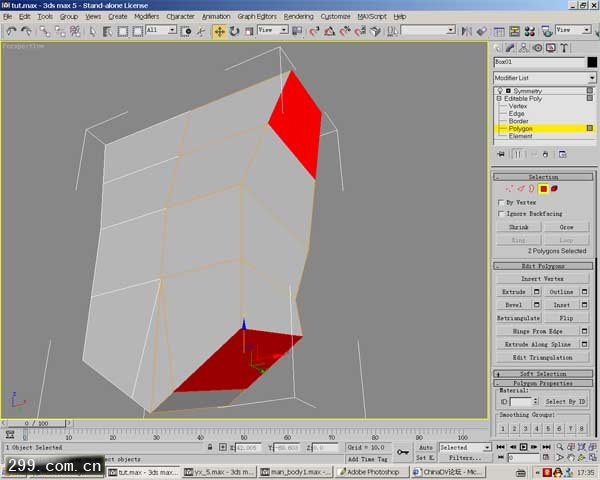Open the Hierarchy command panel tab
This screenshot has height=480, width=600.
(x=524, y=48)
